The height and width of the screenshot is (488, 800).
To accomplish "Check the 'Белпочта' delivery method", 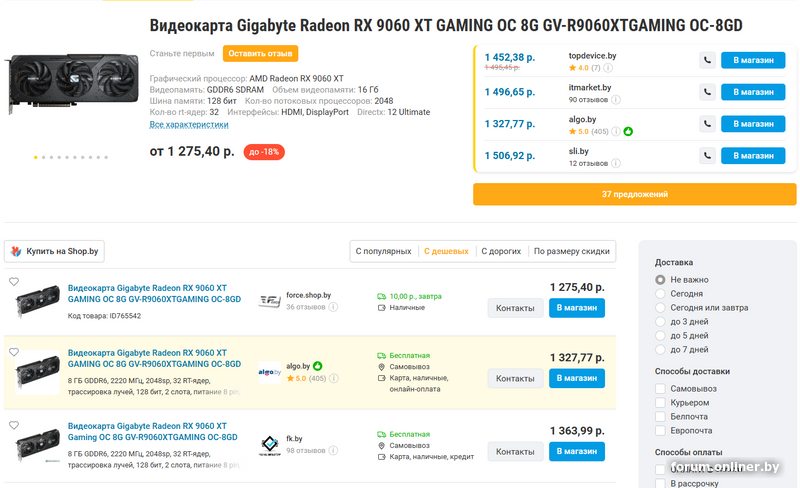I will [x=660, y=417].
